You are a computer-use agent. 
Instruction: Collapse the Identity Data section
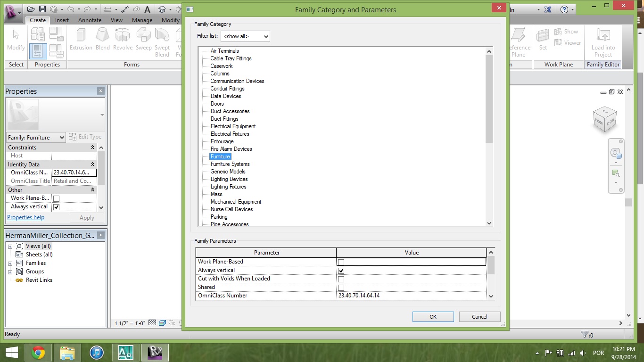[92, 165]
